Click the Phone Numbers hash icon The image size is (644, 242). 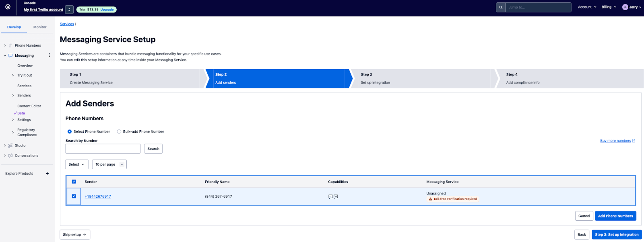coord(10,45)
